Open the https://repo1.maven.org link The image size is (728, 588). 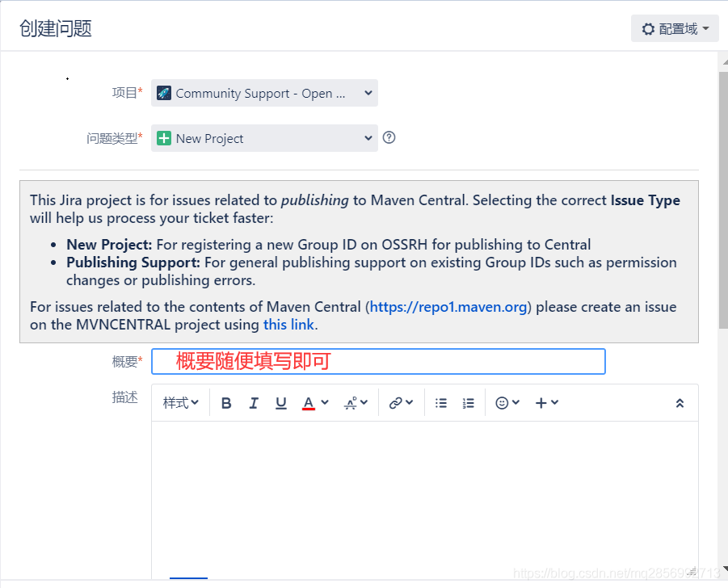pyautogui.click(x=448, y=307)
